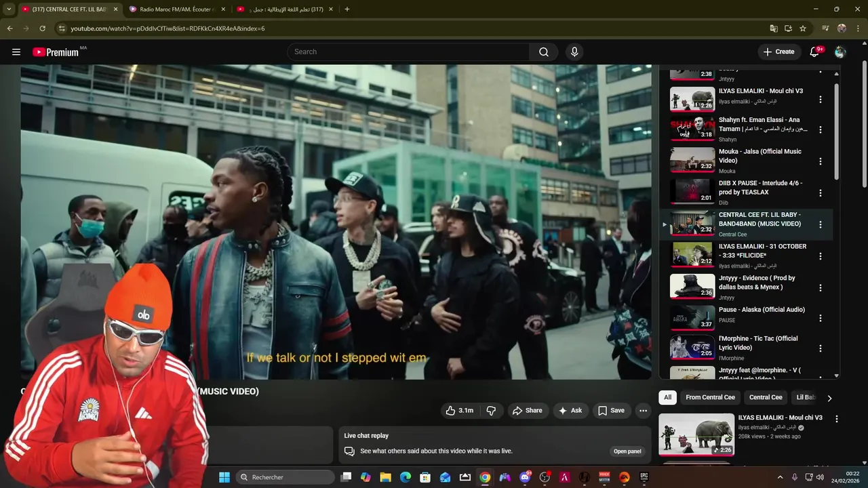Open recommended Moul chi V3 thumbnail below chips
The height and width of the screenshot is (488, 868).
pos(696,434)
